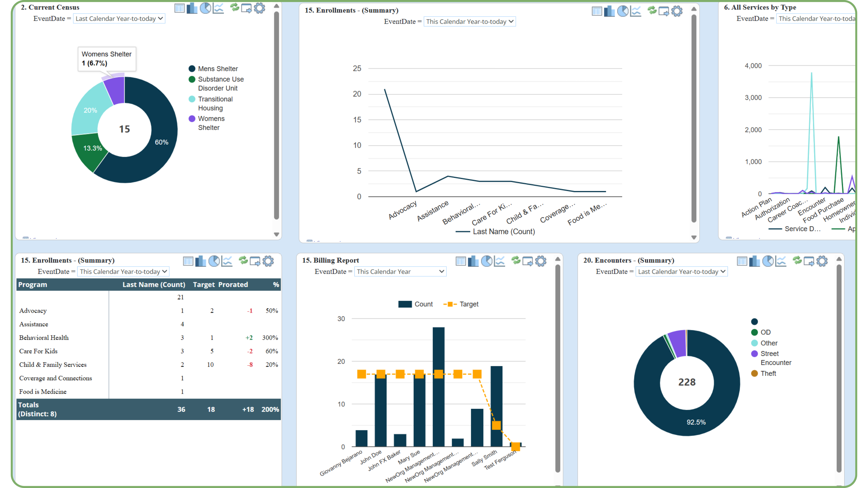Viewport: 868px width, 488px height.
Task: Switch Billing Report to line chart view
Action: click(x=500, y=261)
